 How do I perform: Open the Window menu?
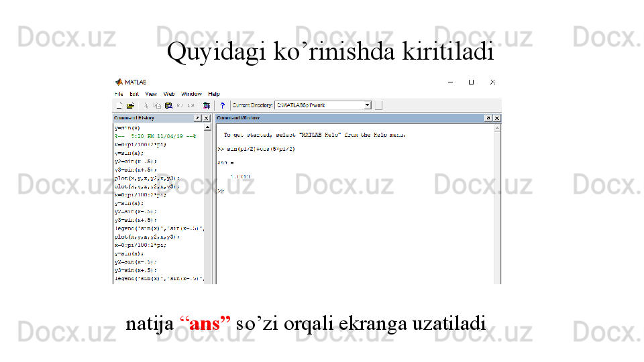[191, 94]
